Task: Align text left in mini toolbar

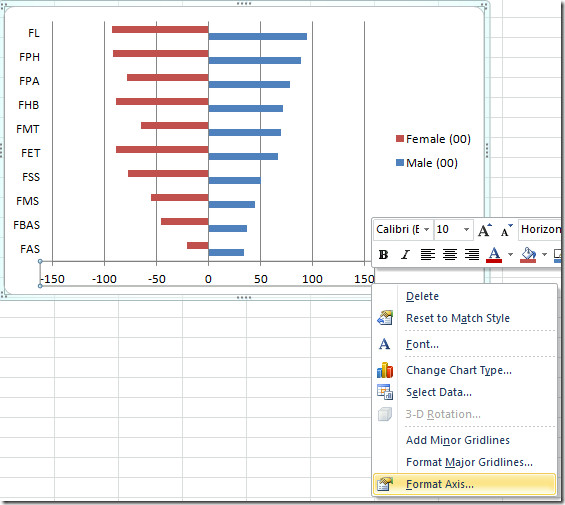Action: point(428,254)
